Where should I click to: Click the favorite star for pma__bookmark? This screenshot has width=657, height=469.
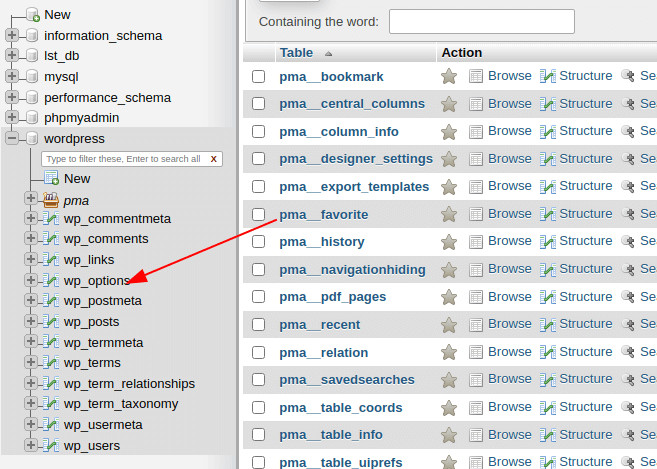[x=449, y=76]
